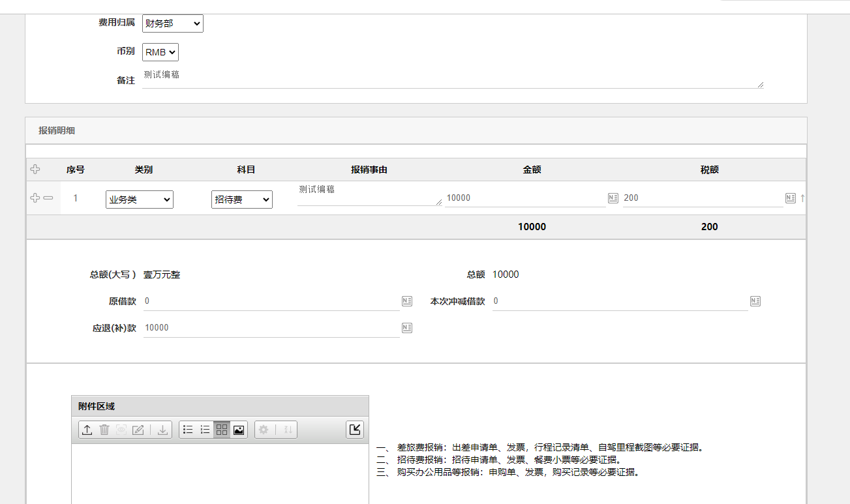This screenshot has width=850, height=504.
Task: Expand the 类别 dropdown showing 业务类
Action: [139, 200]
